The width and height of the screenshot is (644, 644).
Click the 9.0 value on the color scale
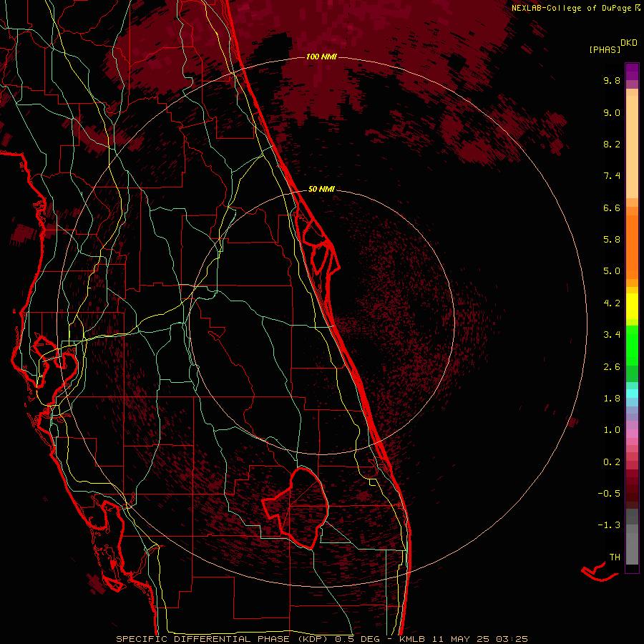click(x=612, y=112)
